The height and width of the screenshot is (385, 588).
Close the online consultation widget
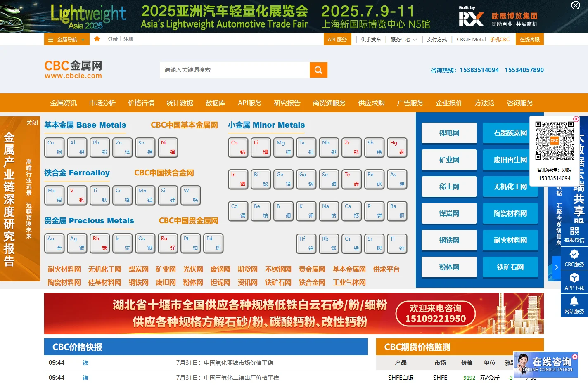point(575,357)
